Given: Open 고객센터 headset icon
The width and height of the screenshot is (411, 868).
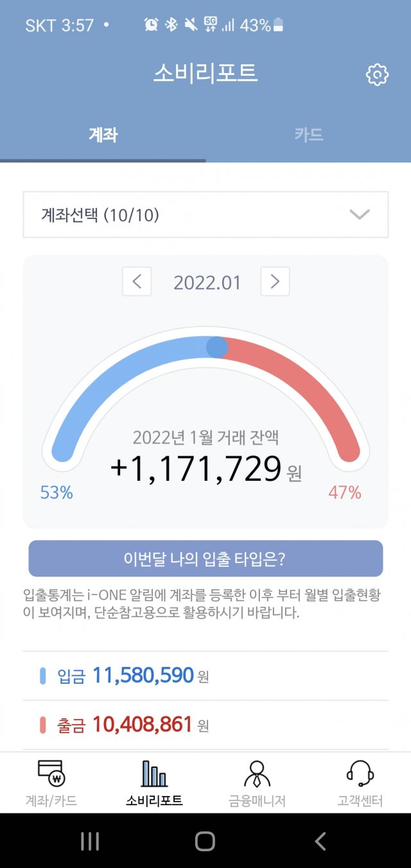Looking at the screenshot, I should [x=360, y=774].
